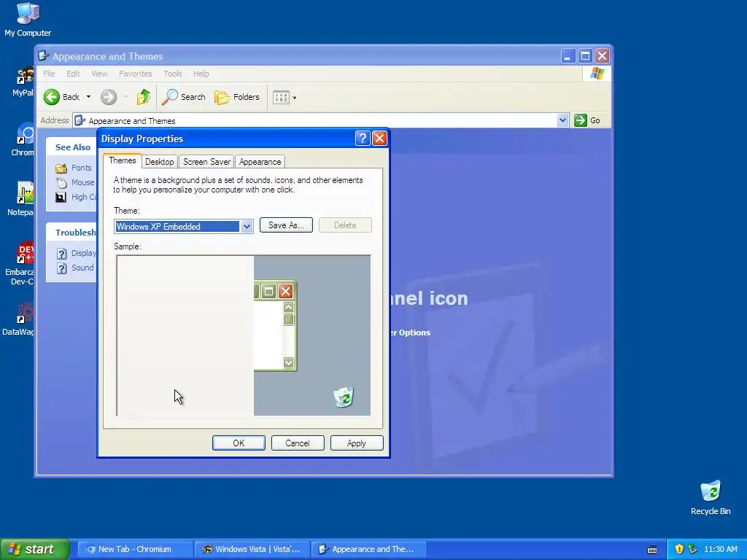The width and height of the screenshot is (747, 560).
Task: Open the MyPal desktop shortcut
Action: 23,82
